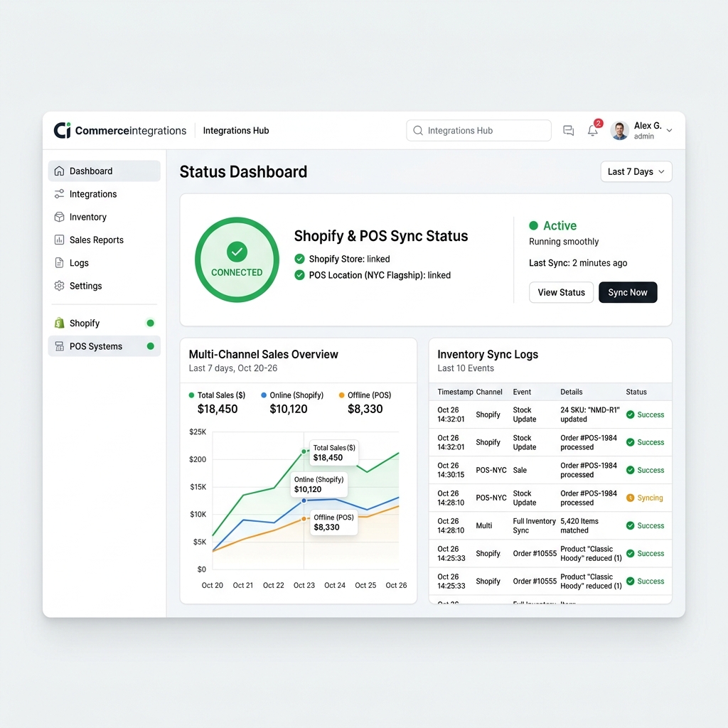The width and height of the screenshot is (728, 728).
Task: Click the Sales Reports chart icon
Action: pos(59,240)
